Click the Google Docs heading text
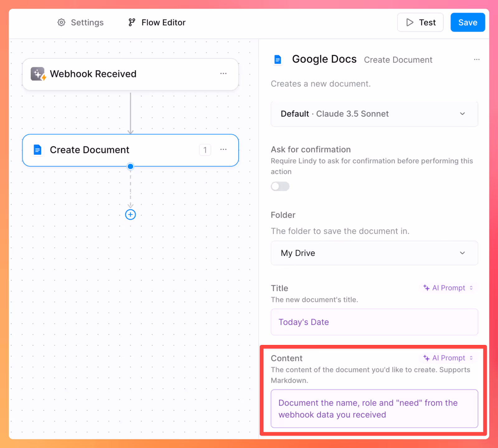The width and height of the screenshot is (498, 448). pyautogui.click(x=324, y=59)
